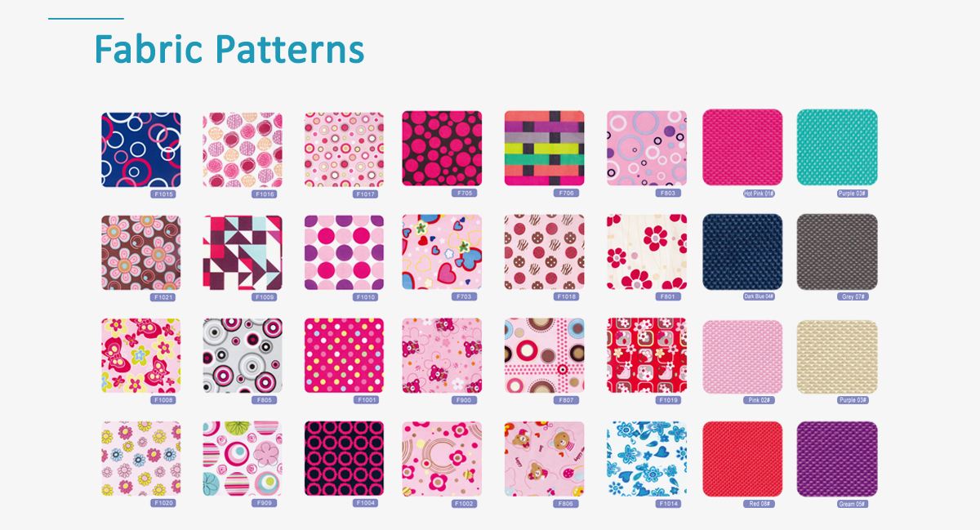Screen dimensions: 980x530
Task: Click the F909 label tag
Action: tap(265, 503)
